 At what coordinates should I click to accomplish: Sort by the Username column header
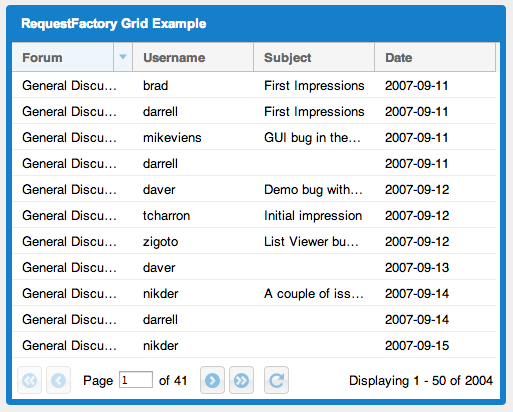(193, 57)
